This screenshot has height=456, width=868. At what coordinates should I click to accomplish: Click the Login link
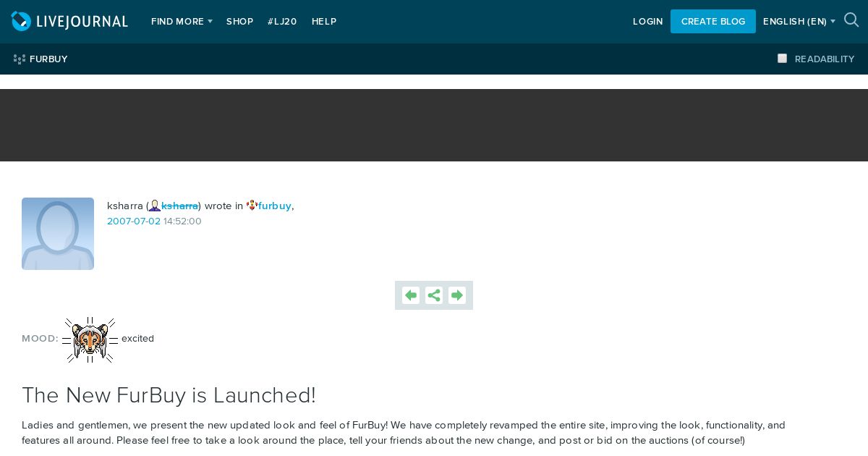[x=647, y=22]
